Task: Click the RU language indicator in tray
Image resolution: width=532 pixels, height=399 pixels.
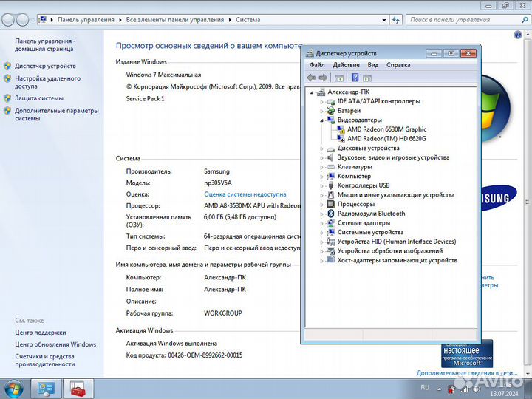Action: coord(425,387)
